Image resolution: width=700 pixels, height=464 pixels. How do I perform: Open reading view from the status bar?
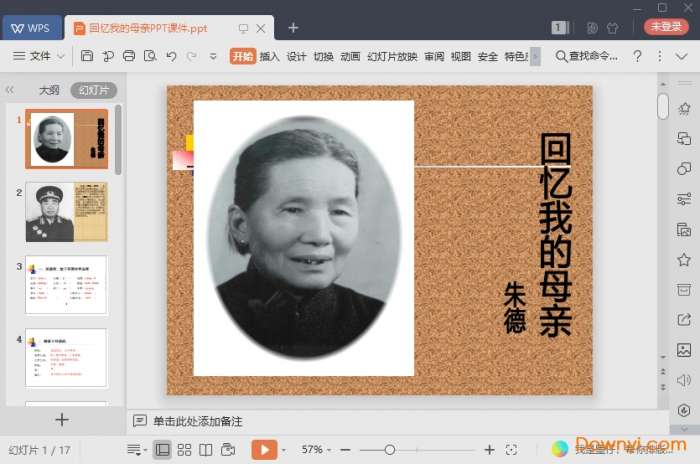tap(206, 450)
